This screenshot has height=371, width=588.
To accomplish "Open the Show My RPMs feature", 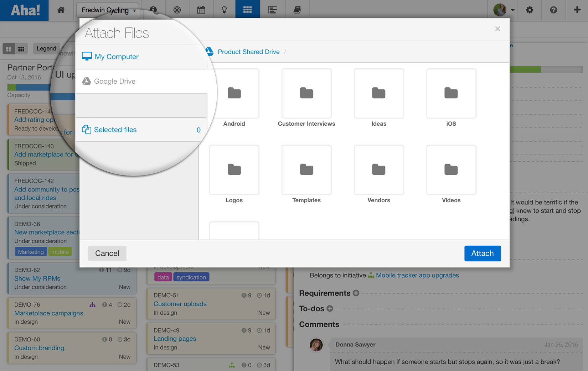I will click(37, 278).
